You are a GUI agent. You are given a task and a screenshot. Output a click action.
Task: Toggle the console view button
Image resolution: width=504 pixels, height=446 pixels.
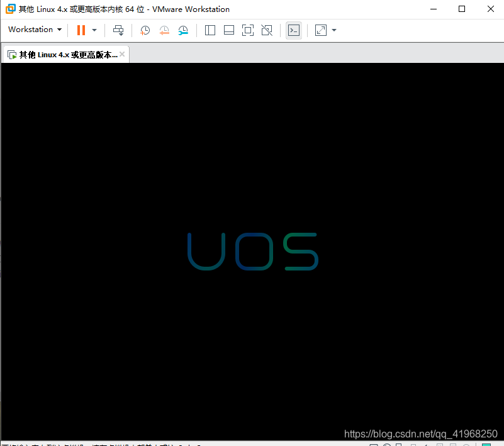(294, 30)
